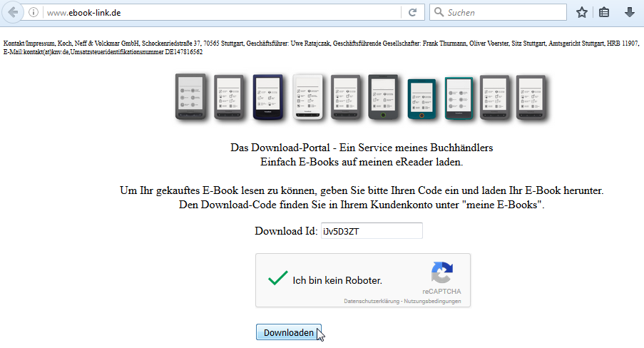Viewport: 644px width, 348px height.
Task: Click the Downloaden button
Action: [288, 333]
